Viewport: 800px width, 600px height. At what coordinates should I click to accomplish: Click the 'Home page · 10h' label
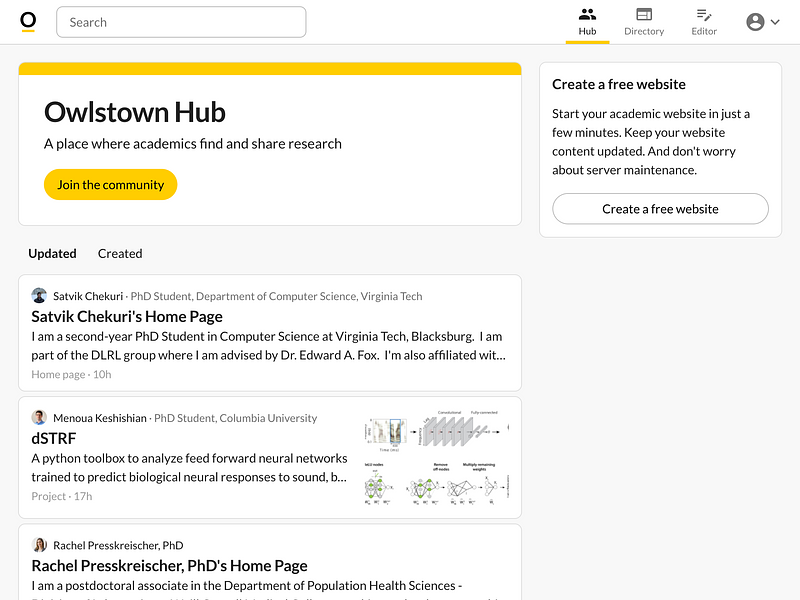(71, 374)
